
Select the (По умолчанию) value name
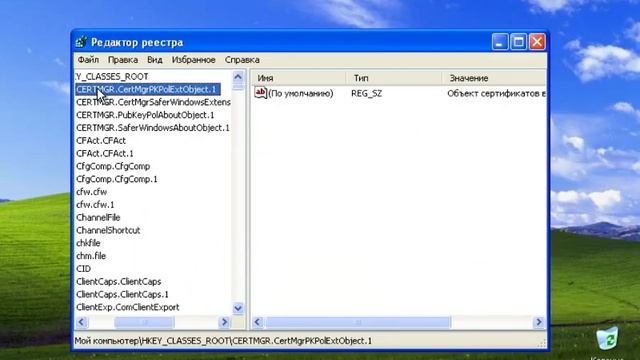(301, 93)
